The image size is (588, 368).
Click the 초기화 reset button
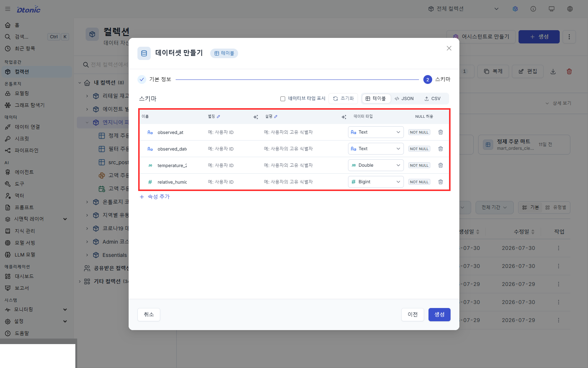pos(343,99)
